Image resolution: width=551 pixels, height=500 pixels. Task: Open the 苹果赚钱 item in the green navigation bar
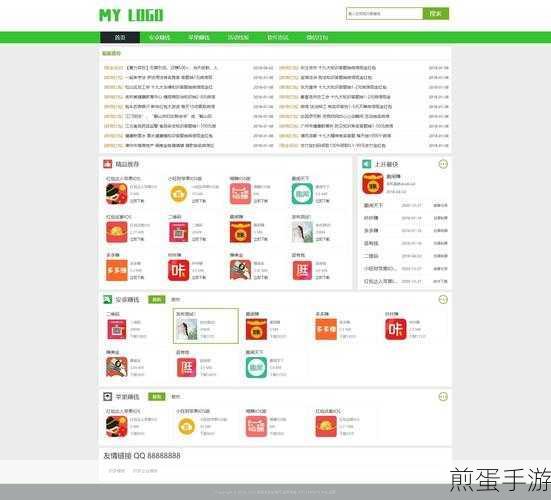tap(199, 37)
